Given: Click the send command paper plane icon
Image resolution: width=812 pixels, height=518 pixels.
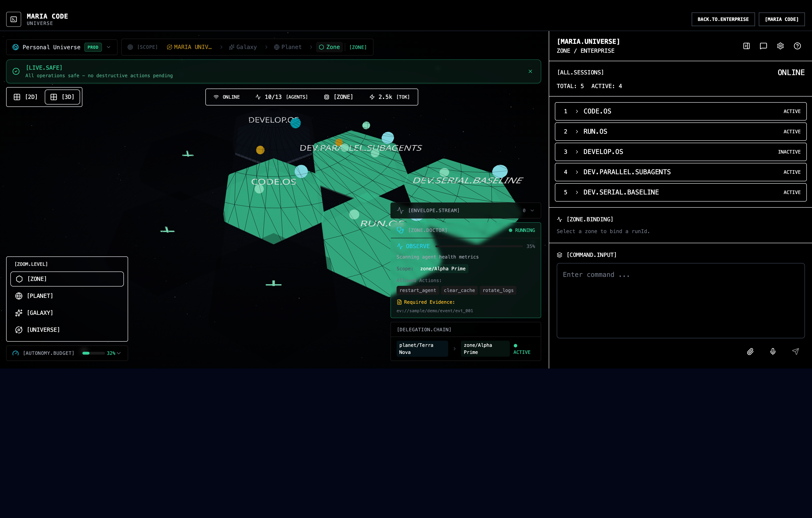Looking at the screenshot, I should 795,351.
